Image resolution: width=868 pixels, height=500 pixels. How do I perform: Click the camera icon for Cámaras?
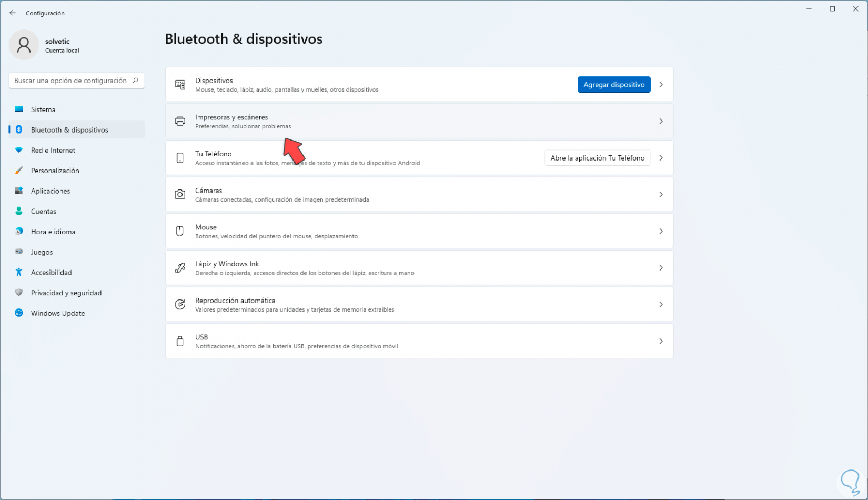pos(180,195)
